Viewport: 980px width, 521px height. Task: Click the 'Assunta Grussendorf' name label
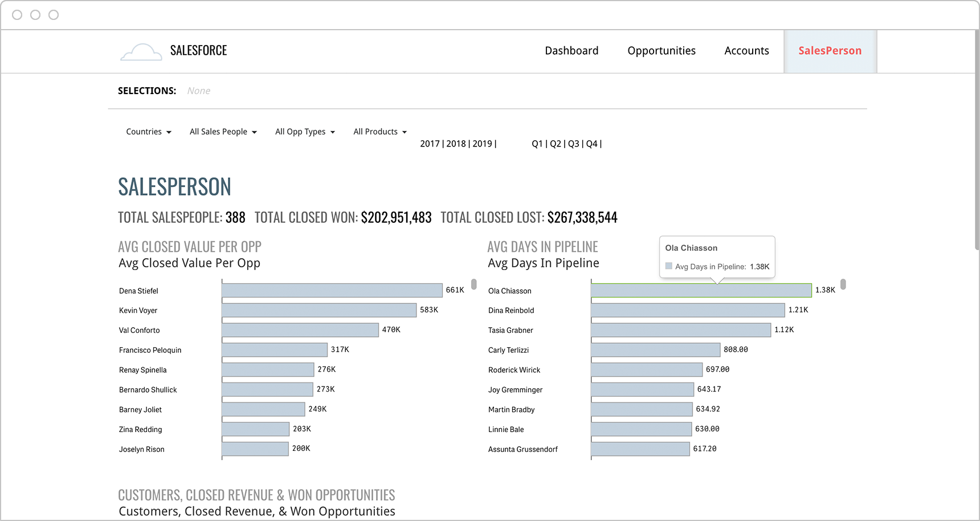522,449
